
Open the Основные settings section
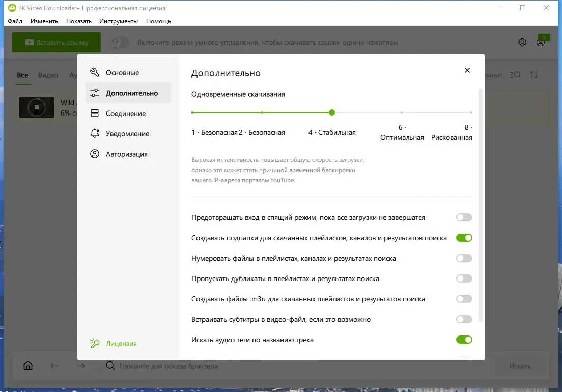tap(122, 72)
